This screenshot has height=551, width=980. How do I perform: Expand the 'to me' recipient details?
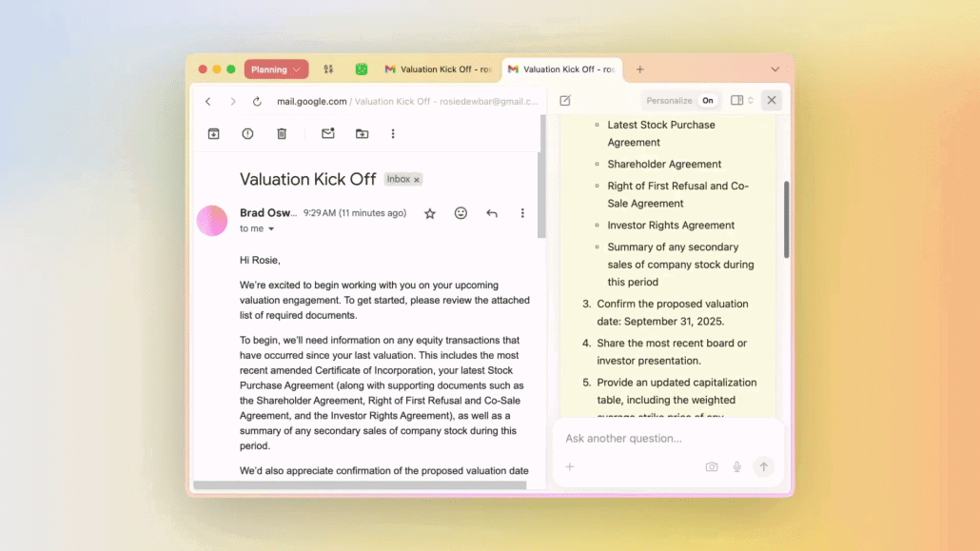pyautogui.click(x=270, y=229)
